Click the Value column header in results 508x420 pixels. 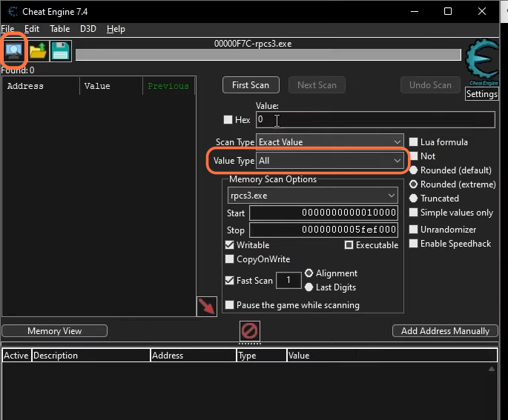coord(111,86)
